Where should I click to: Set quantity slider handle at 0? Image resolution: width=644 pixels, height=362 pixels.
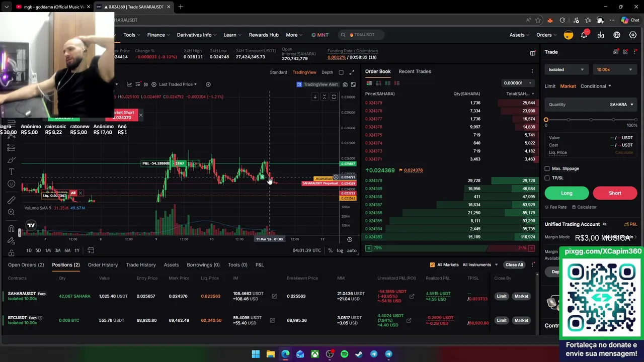546,120
